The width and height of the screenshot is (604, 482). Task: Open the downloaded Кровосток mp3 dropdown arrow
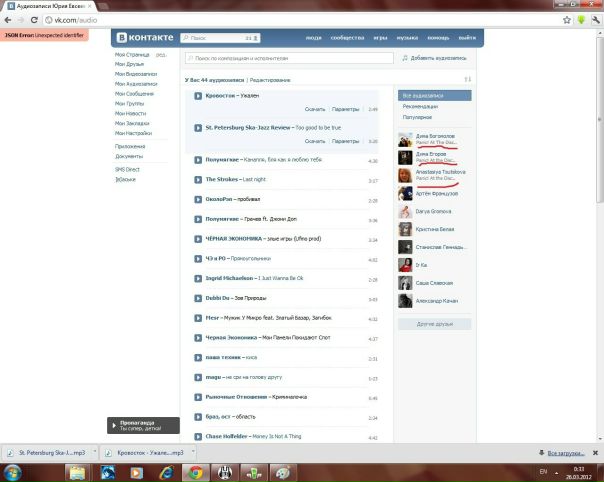click(x=191, y=452)
